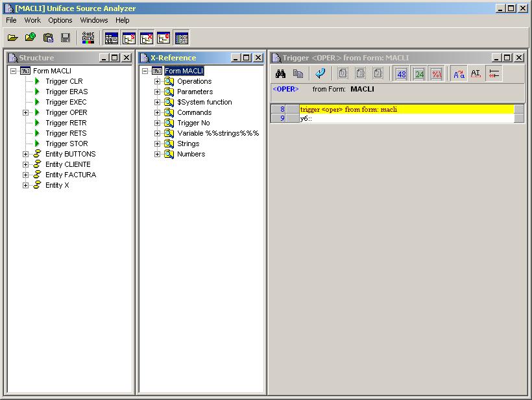
Task: Click the tree window icon marked C
Action: [163, 38]
